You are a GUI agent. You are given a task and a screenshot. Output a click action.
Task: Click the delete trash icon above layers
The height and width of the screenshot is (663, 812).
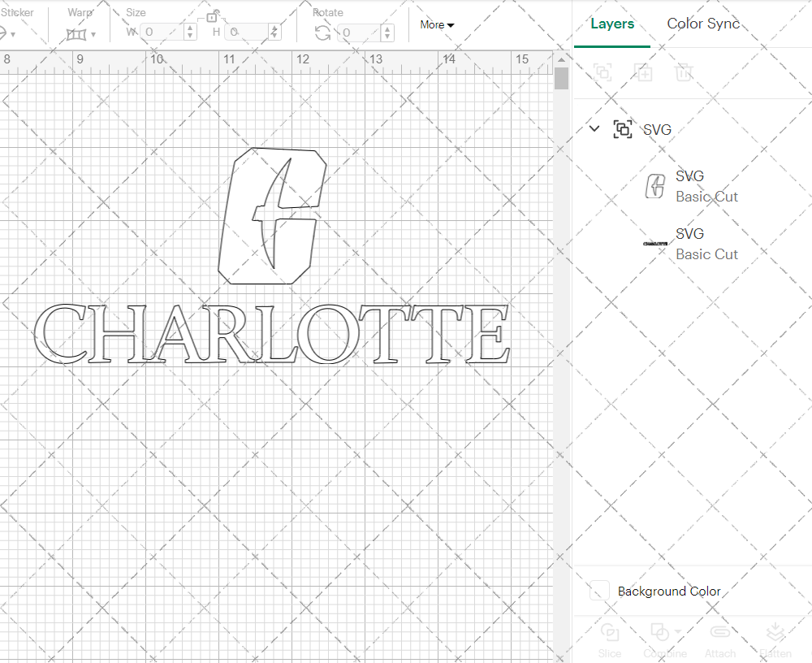click(684, 72)
